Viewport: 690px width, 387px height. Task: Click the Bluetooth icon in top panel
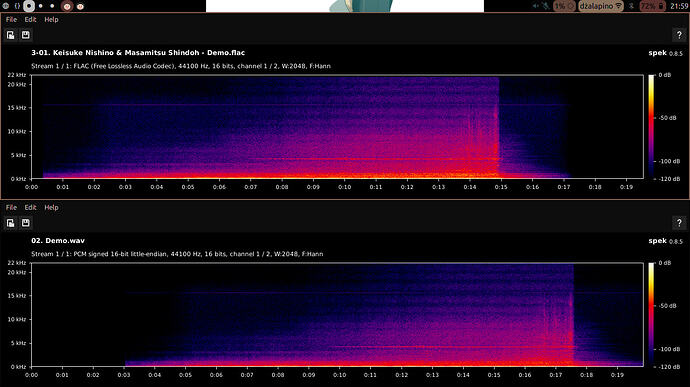pos(631,6)
